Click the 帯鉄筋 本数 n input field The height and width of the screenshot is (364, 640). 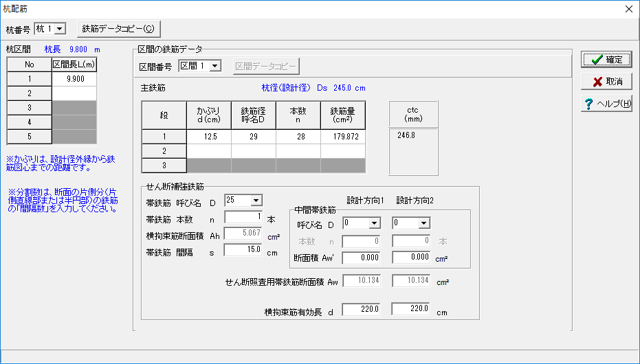(243, 217)
